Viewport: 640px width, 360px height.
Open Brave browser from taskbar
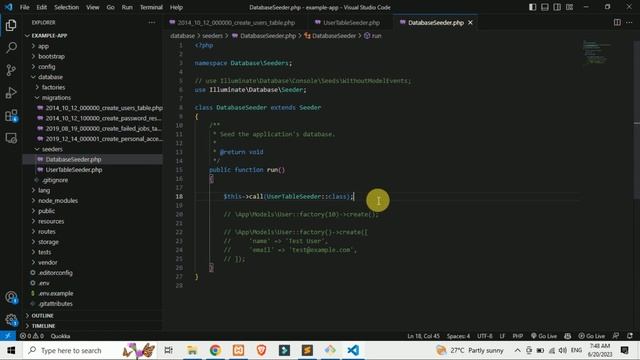261,350
